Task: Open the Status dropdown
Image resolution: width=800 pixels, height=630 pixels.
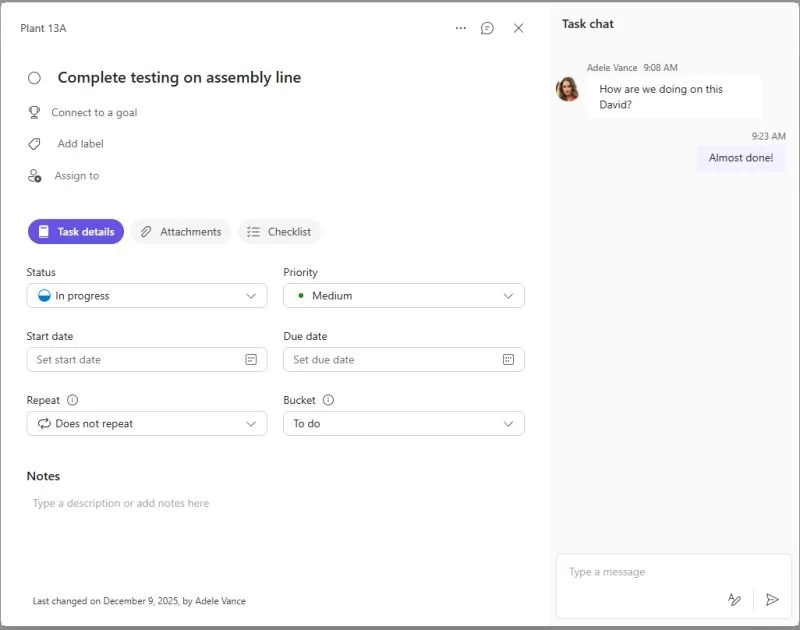Action: tap(146, 295)
